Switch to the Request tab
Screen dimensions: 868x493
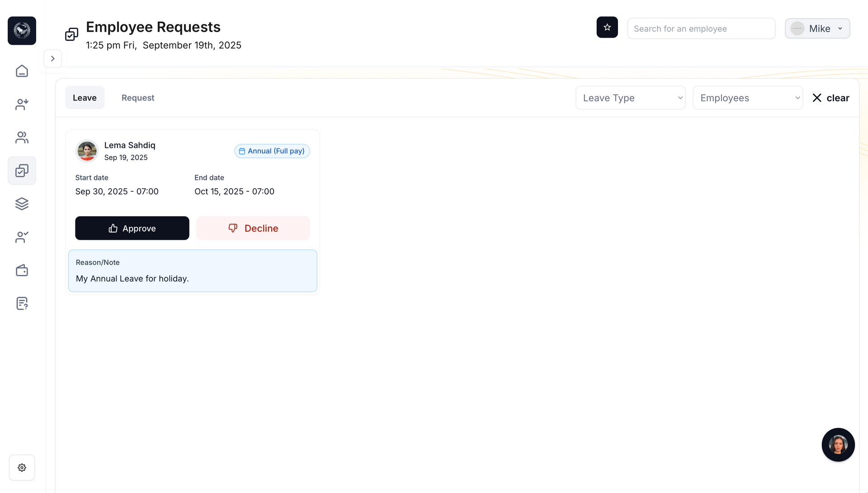click(138, 98)
